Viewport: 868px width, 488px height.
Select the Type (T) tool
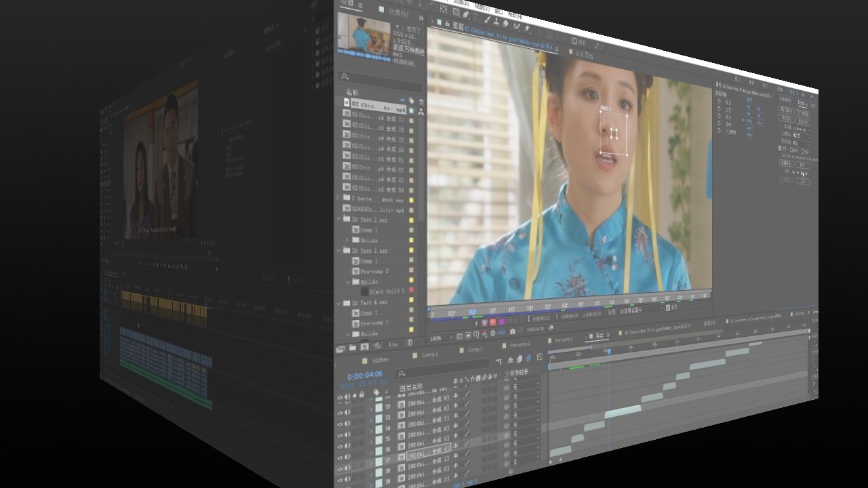coord(475,16)
